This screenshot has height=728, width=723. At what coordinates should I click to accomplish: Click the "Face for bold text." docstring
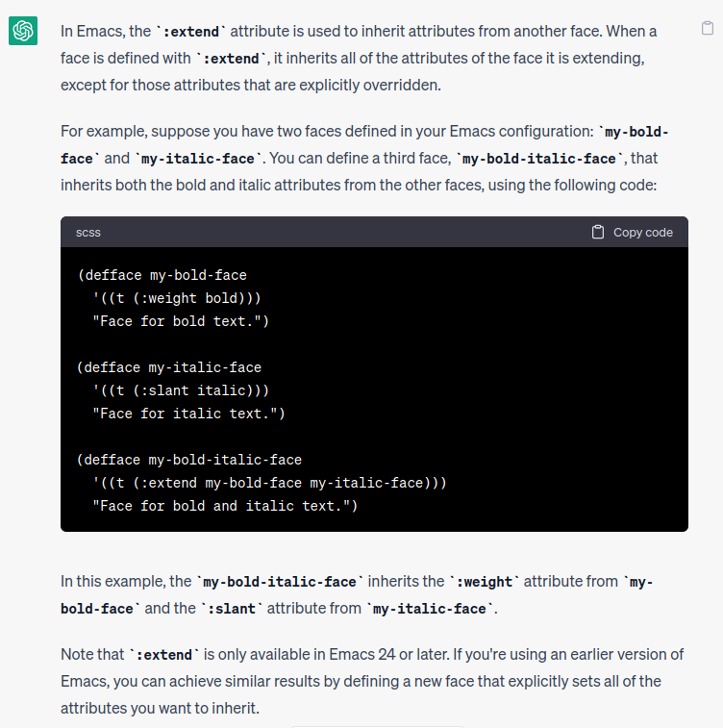(x=181, y=321)
